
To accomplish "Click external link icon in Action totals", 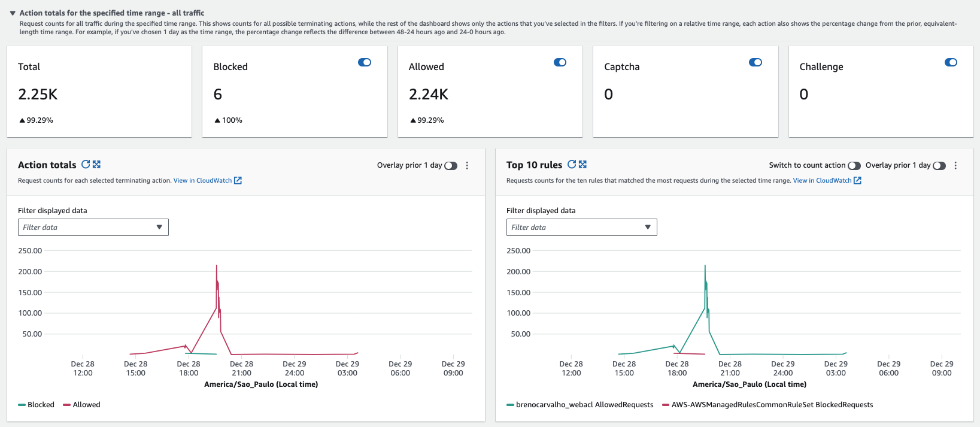I will pyautogui.click(x=238, y=180).
